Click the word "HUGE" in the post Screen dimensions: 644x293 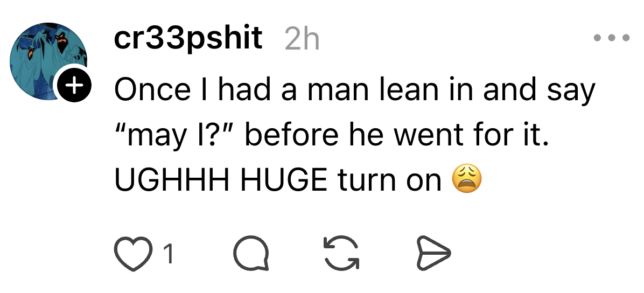284,179
